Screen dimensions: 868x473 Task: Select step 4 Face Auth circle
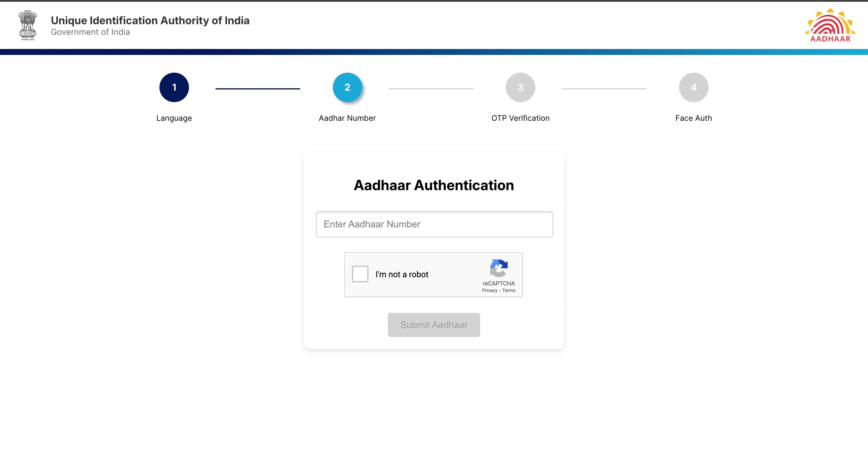[x=694, y=87]
